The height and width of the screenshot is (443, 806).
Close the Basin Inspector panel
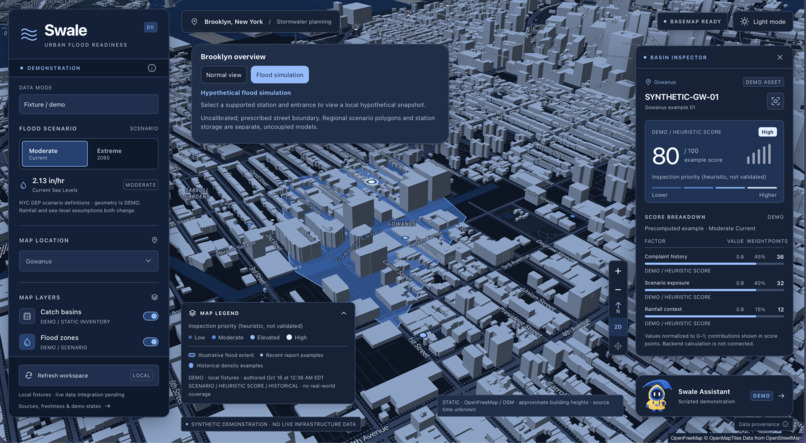[x=780, y=58]
